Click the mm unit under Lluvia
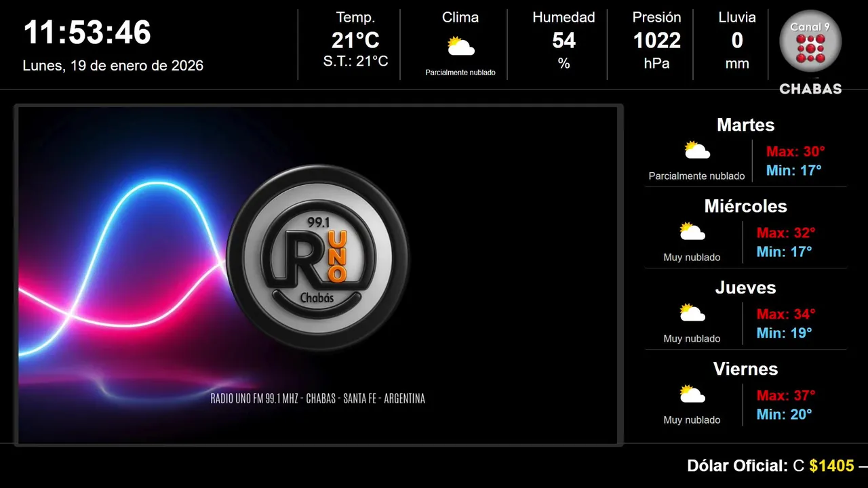The image size is (868, 488). [x=737, y=64]
